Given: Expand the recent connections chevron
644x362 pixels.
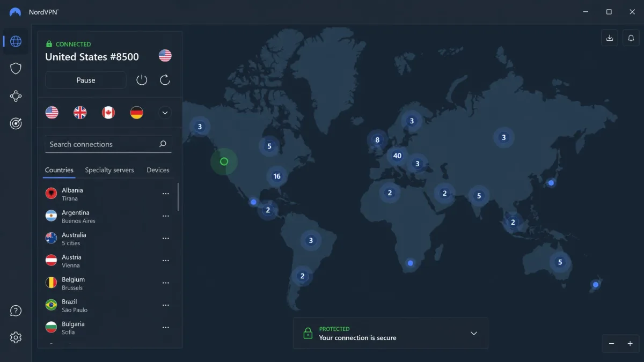Looking at the screenshot, I should 165,113.
